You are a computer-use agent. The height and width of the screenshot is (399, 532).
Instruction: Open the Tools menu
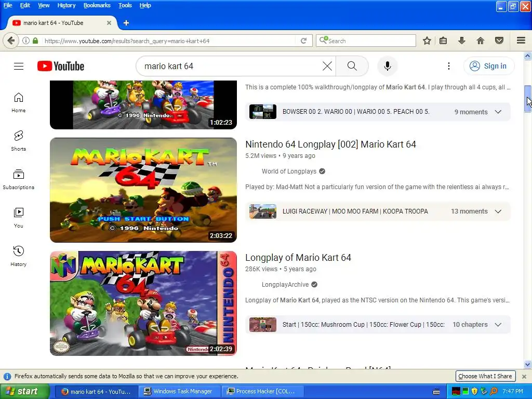click(x=125, y=5)
